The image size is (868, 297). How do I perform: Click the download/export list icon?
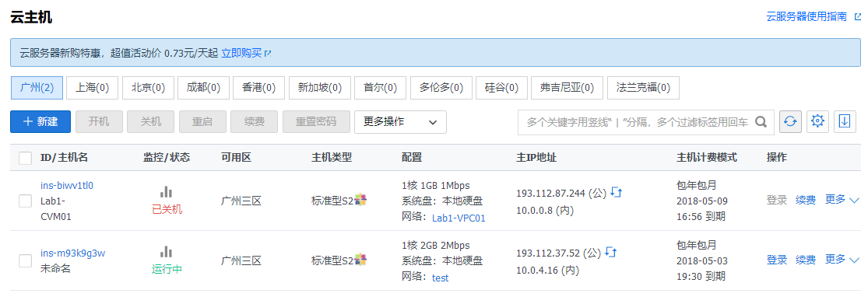(x=844, y=121)
